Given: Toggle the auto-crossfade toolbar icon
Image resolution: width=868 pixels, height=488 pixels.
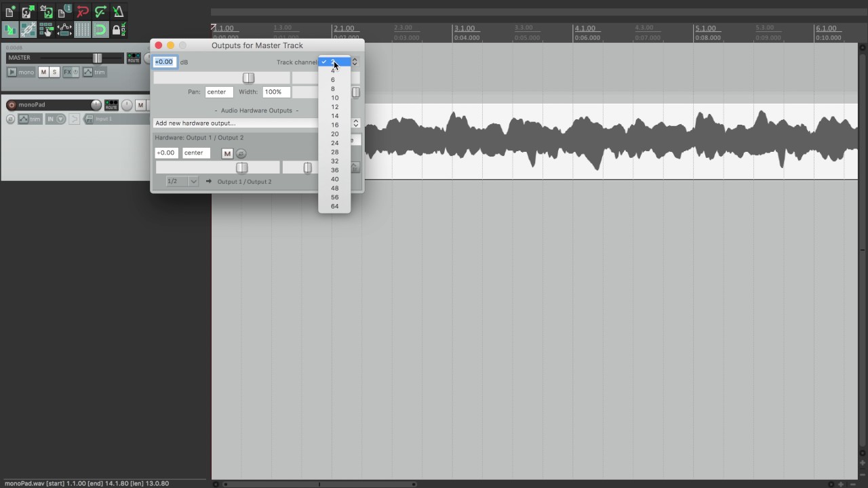Looking at the screenshot, I should coord(10,30).
